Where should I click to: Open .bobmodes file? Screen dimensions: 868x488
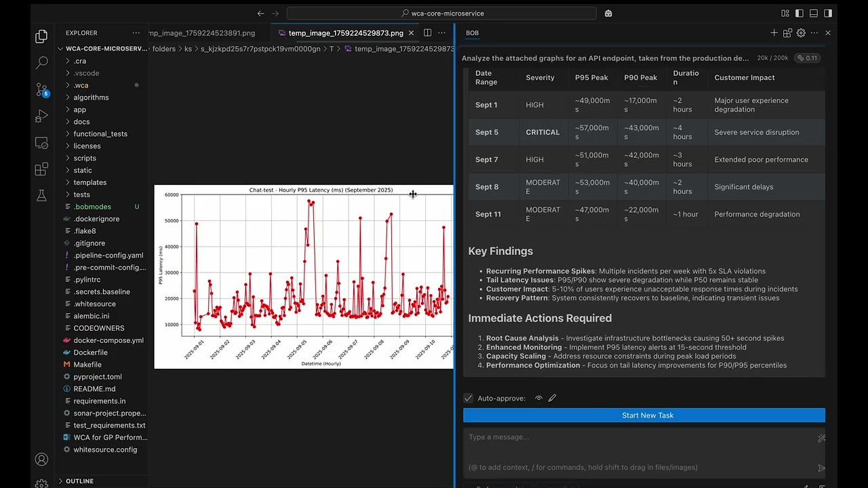103,207
